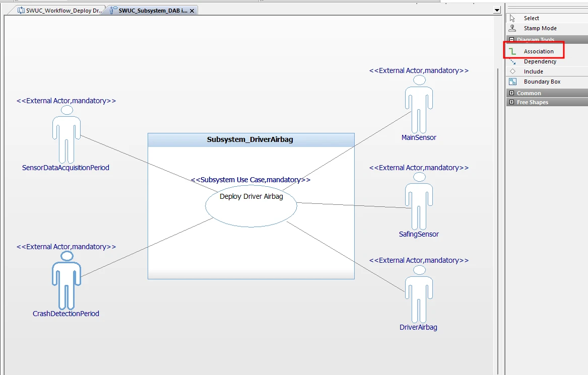
Task: Click the MainSensor name label
Action: [x=419, y=137]
